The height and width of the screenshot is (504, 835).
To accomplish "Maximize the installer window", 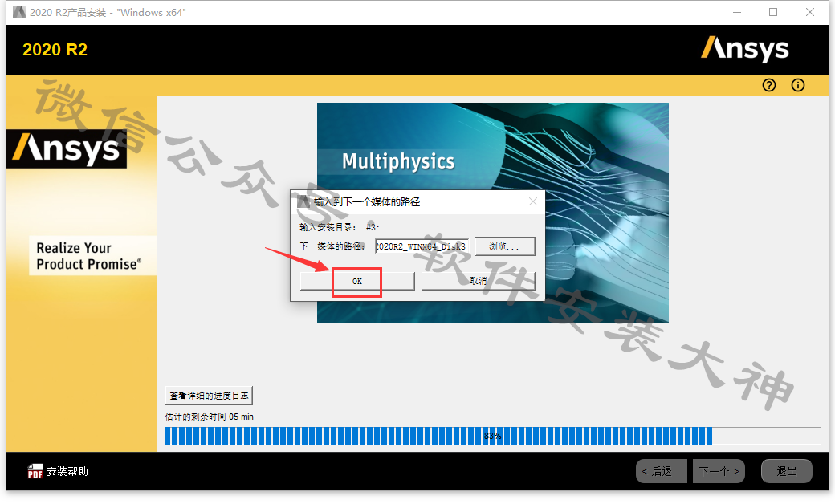I will point(773,12).
